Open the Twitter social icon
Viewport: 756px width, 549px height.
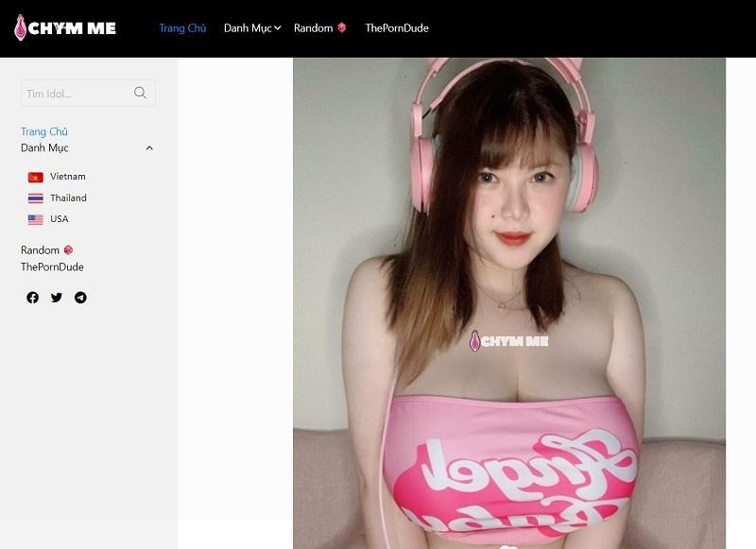pos(57,298)
